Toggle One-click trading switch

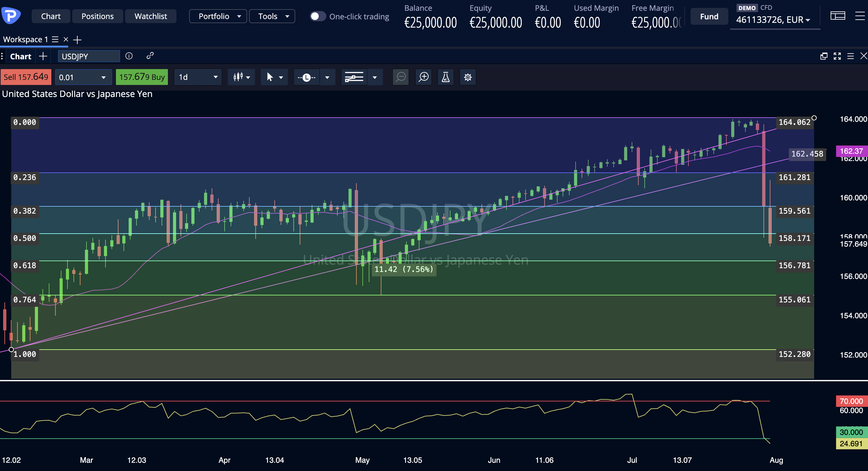317,16
